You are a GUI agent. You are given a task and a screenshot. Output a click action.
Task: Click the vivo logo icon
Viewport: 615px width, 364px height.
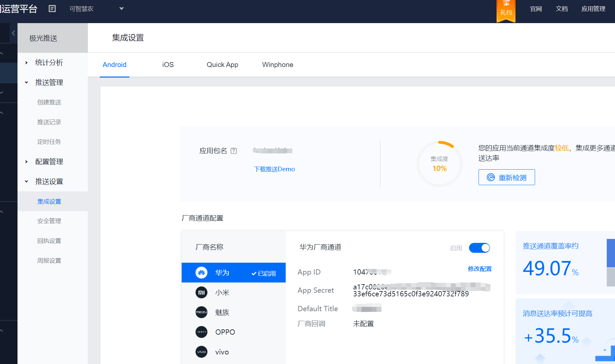(x=201, y=352)
